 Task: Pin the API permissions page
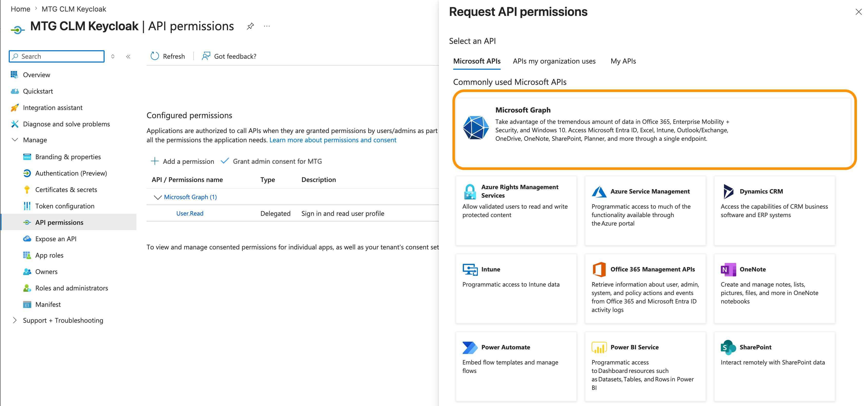(x=250, y=26)
